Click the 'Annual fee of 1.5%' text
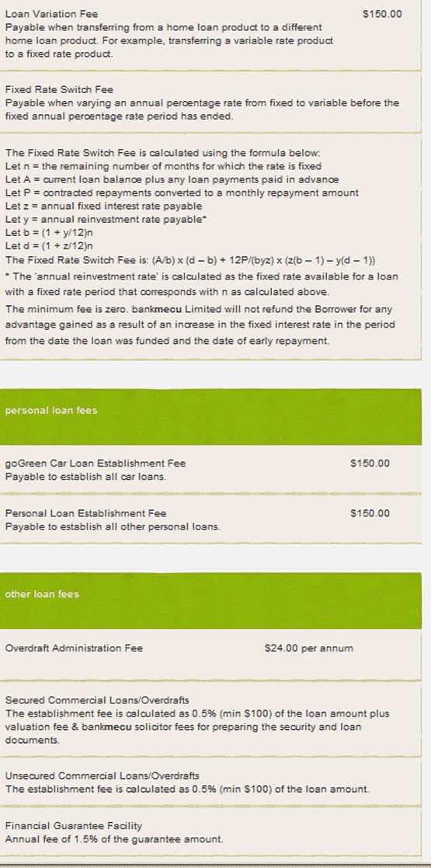This screenshot has height=868, width=431. tap(114, 839)
